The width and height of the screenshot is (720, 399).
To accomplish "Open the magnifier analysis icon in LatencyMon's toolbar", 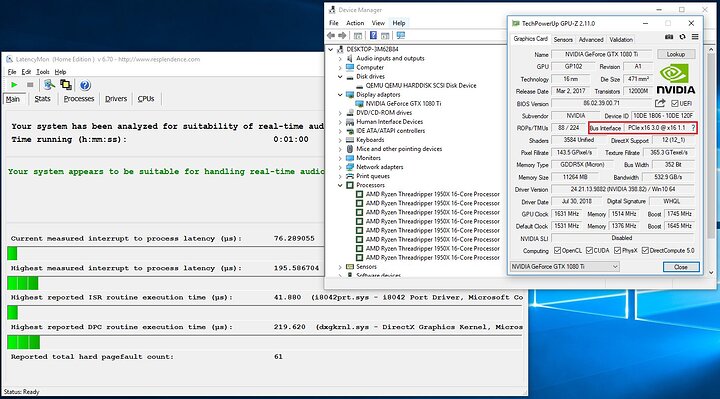I will tap(49, 84).
